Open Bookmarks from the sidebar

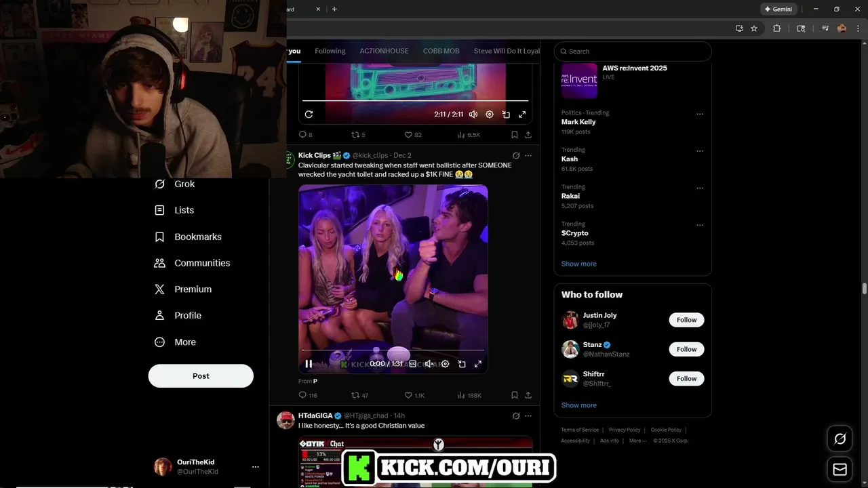(x=189, y=237)
